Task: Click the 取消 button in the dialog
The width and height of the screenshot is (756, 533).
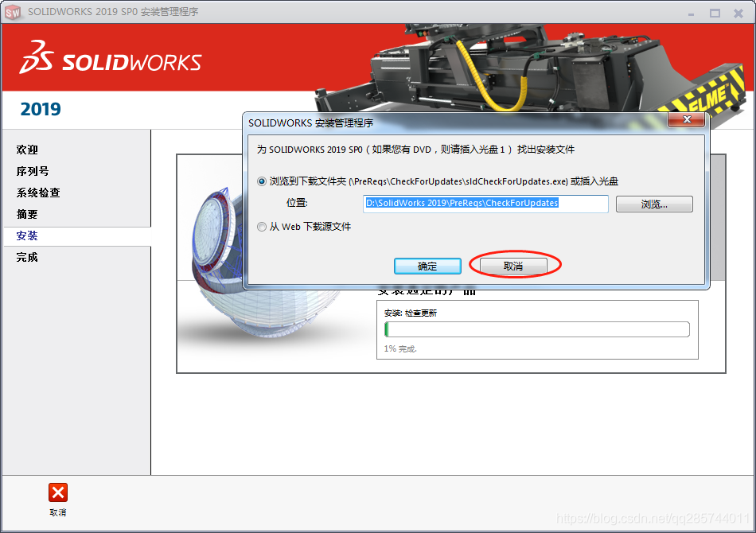Action: 513,266
